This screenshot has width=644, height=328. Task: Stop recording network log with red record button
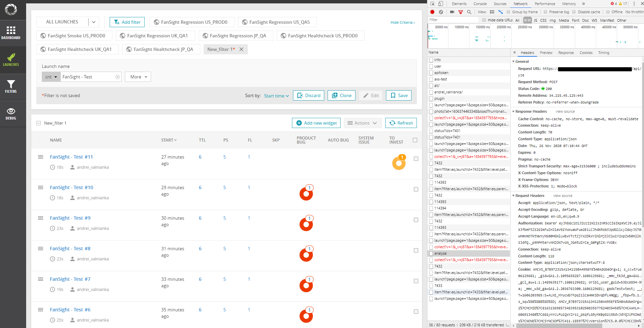pos(432,12)
